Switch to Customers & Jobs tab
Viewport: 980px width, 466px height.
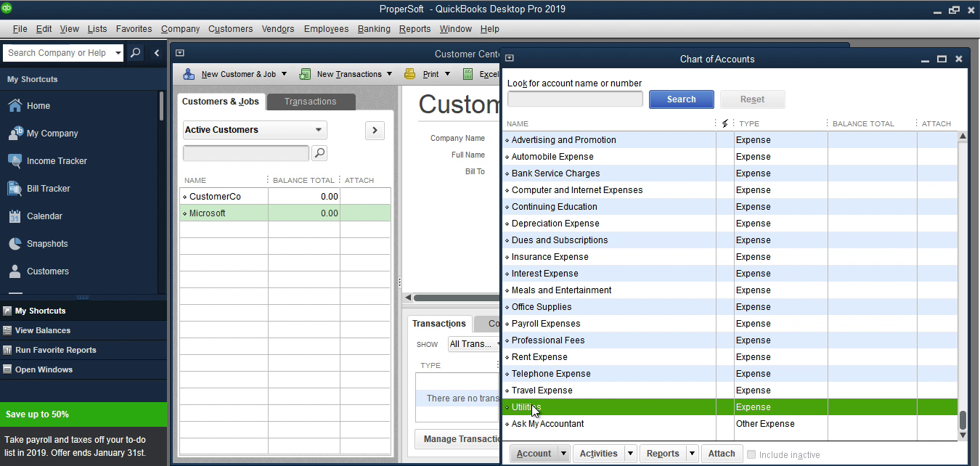pyautogui.click(x=221, y=102)
